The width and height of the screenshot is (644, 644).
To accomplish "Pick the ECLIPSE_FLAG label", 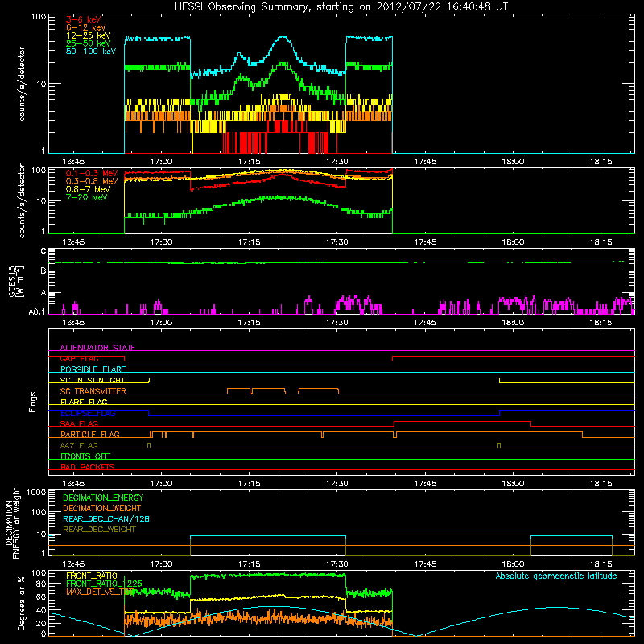I will (x=88, y=413).
